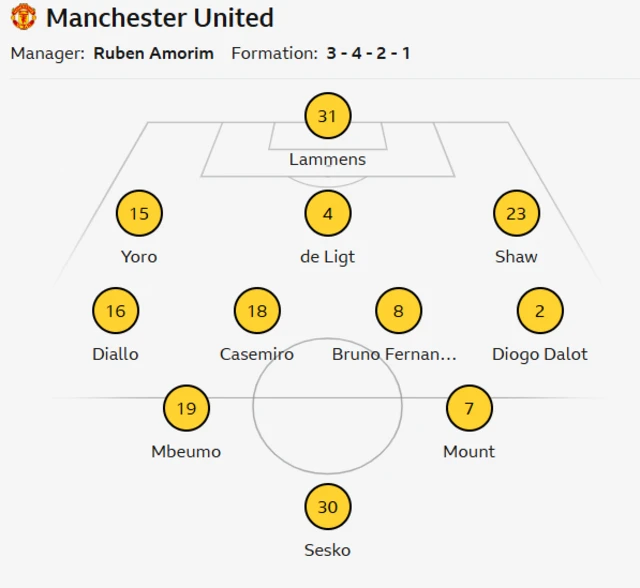
Task: Click the Diogo Dalot name label
Action: 540,354
